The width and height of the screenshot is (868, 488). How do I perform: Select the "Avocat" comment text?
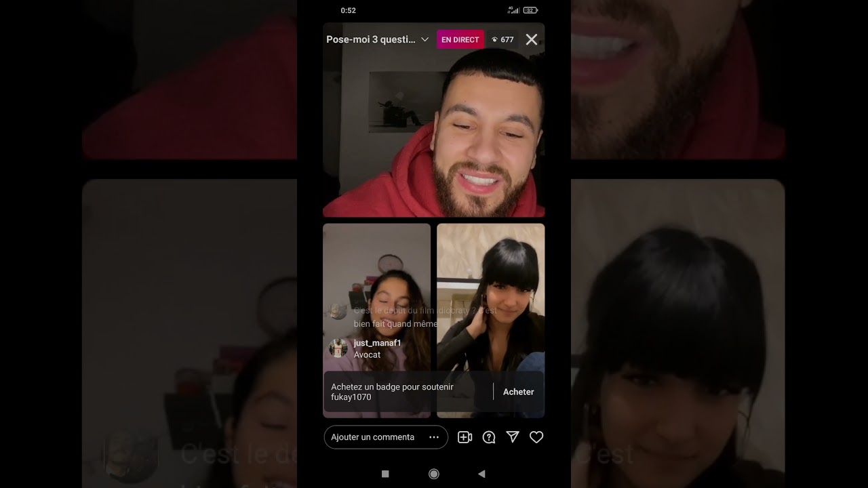[x=367, y=354]
